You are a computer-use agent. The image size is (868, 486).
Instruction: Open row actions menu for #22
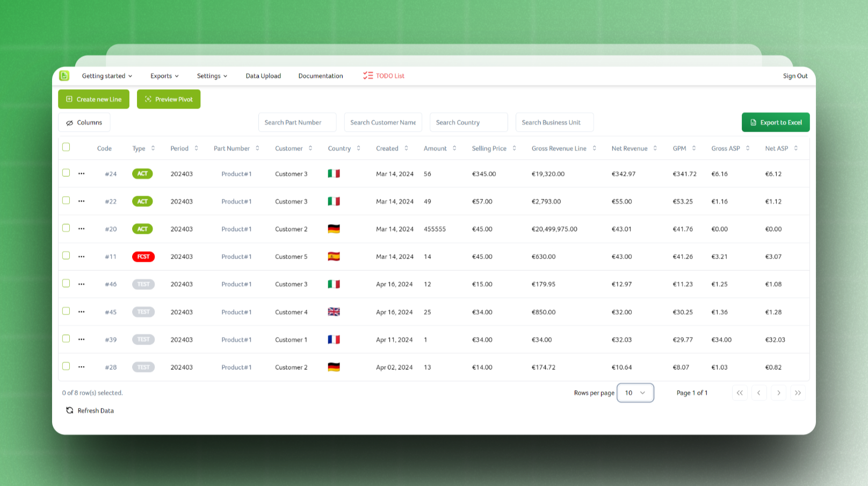click(81, 201)
